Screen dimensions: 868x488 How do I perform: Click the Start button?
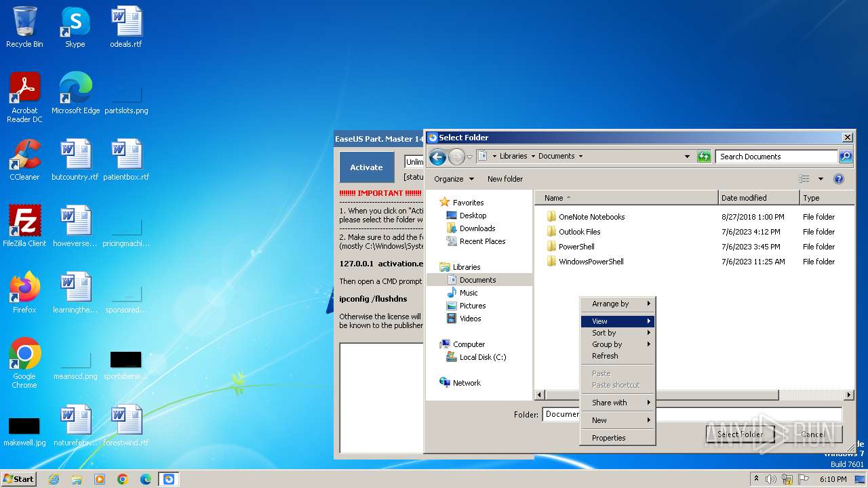[18, 479]
